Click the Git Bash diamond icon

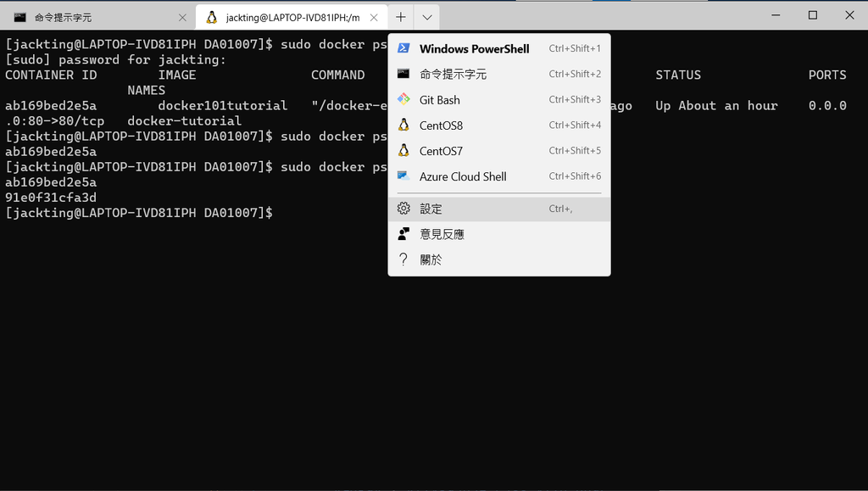coord(403,99)
